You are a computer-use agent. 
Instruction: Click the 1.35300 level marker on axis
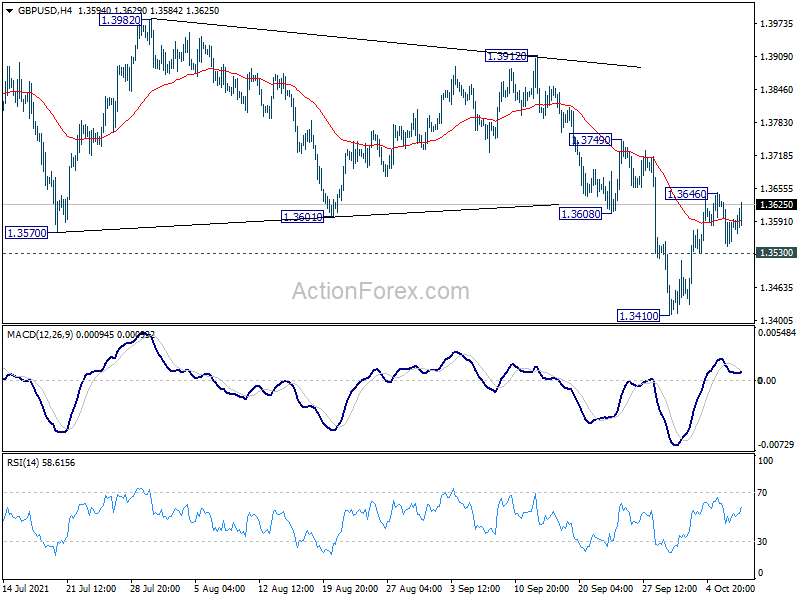click(776, 253)
